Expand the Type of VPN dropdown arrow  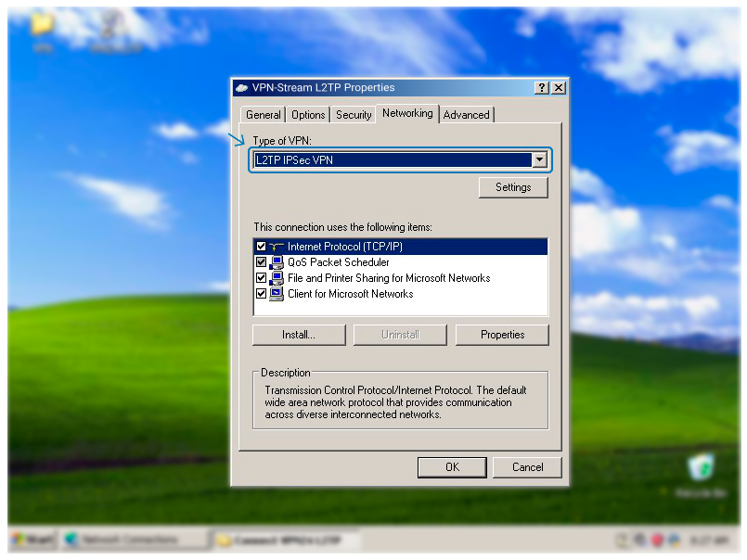pyautogui.click(x=539, y=159)
